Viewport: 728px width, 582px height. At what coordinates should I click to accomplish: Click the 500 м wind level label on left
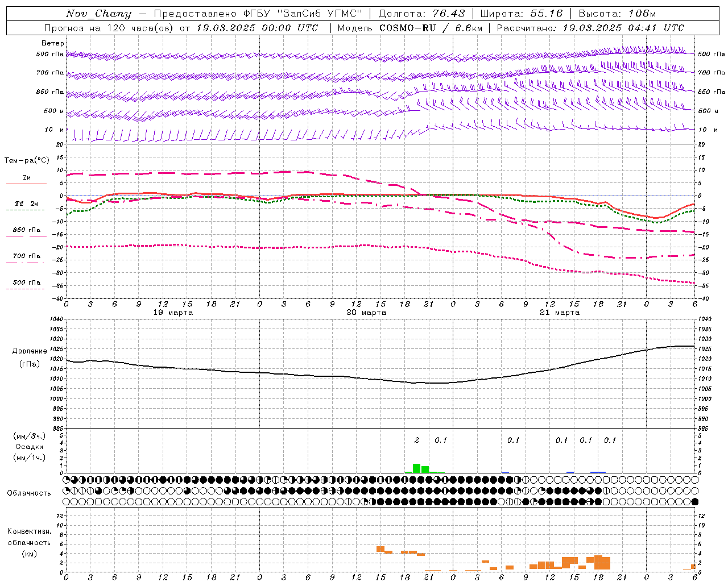click(54, 111)
